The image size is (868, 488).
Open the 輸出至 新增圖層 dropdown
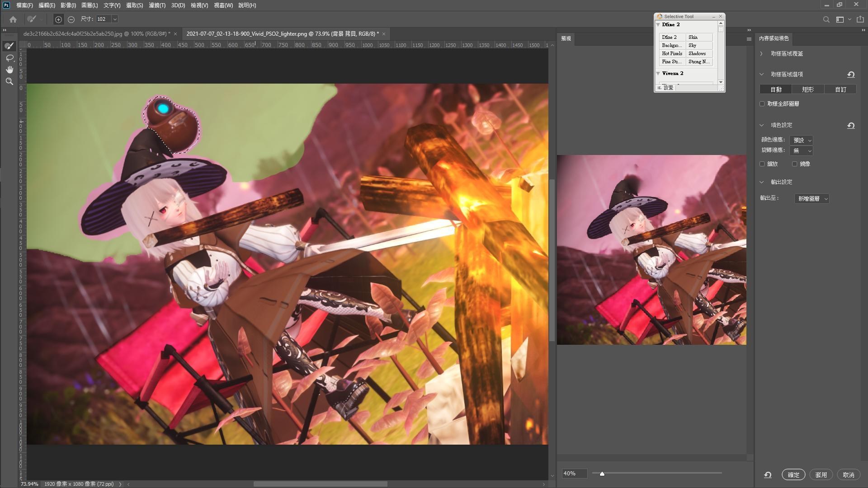coord(812,199)
